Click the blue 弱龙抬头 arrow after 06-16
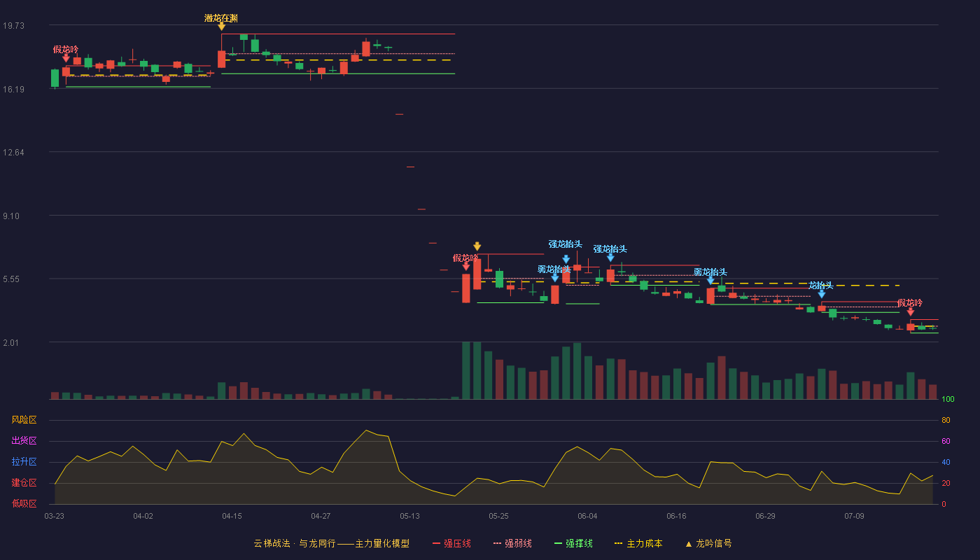980x560 pixels. pyautogui.click(x=710, y=281)
